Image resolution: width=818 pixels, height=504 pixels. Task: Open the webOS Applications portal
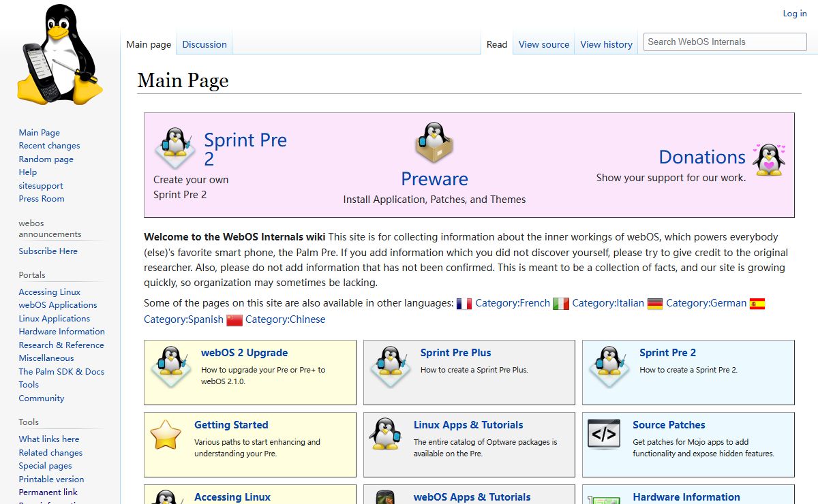tap(58, 305)
